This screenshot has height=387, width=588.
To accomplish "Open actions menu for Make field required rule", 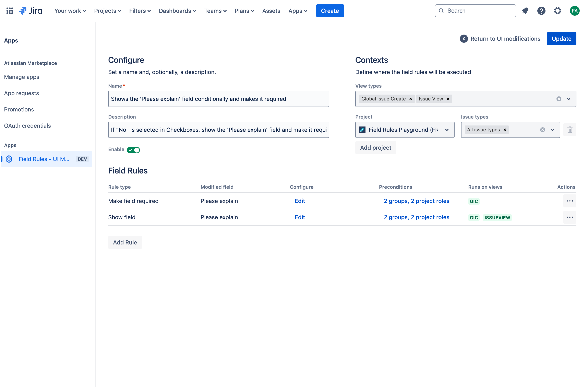I will point(569,201).
